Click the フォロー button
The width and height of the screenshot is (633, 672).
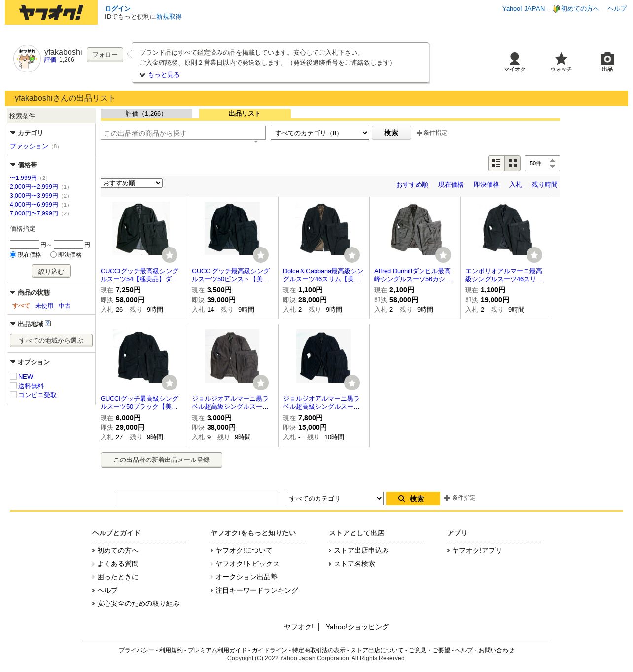coord(105,55)
